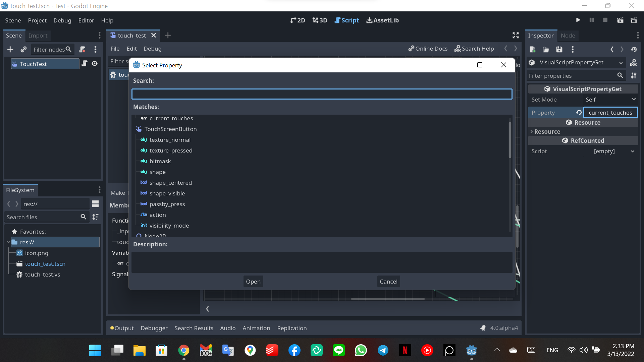Toggle FileSystem split view mode
Viewport: 644px width, 362px height.
point(95,204)
